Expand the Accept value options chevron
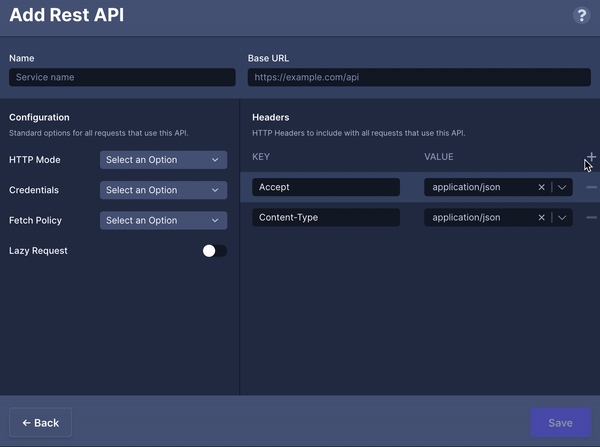600x447 pixels. click(x=562, y=187)
